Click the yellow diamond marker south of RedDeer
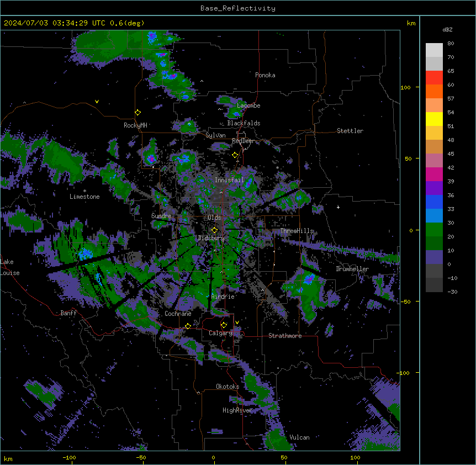 tap(235, 155)
